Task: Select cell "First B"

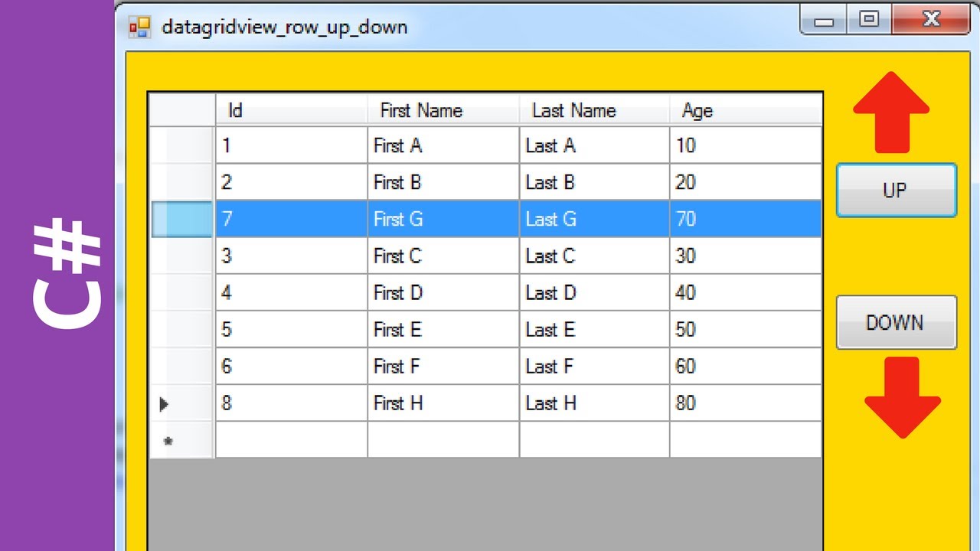Action: [x=443, y=182]
